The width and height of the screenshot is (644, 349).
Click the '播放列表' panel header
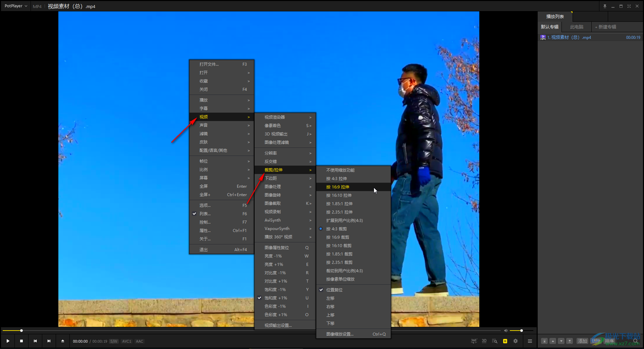[x=555, y=16]
